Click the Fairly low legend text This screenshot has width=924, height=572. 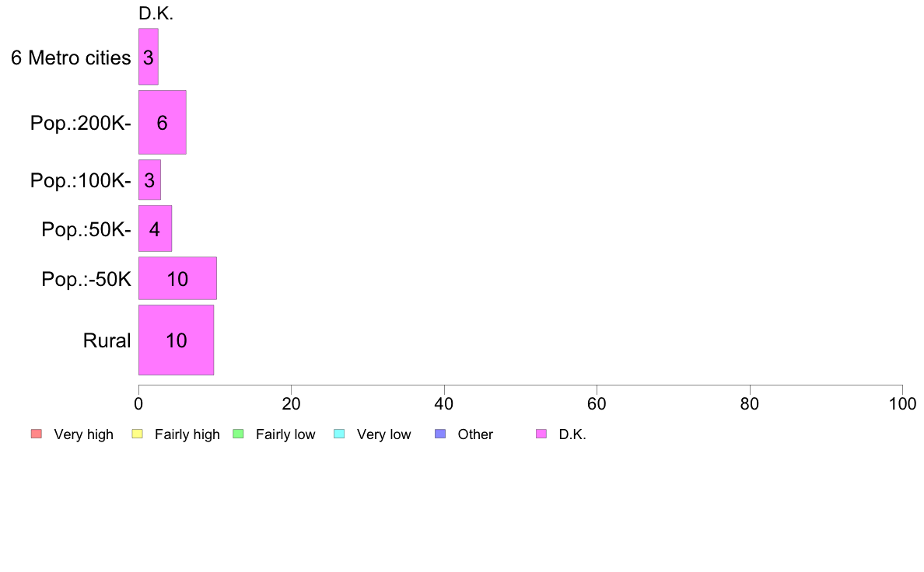click(x=285, y=434)
